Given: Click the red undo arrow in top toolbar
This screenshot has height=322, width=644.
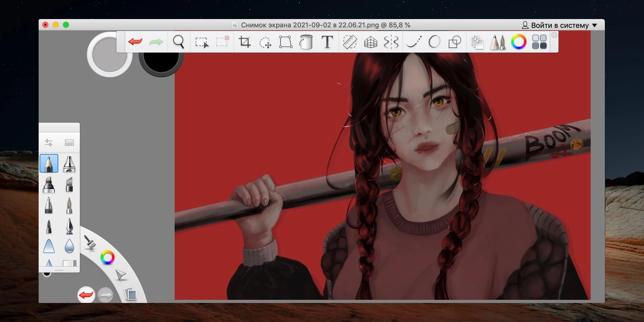Looking at the screenshot, I should (135, 41).
